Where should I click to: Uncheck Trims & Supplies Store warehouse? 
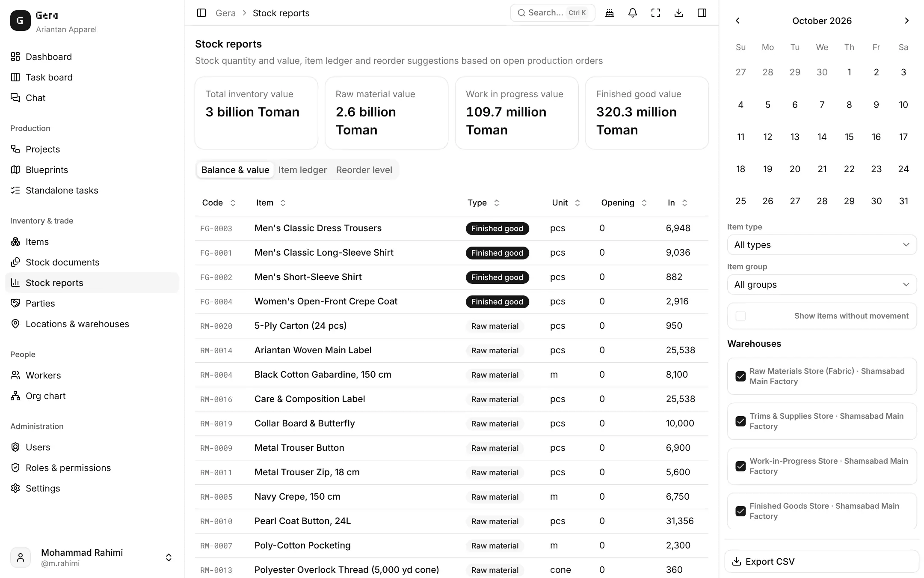pos(740,421)
